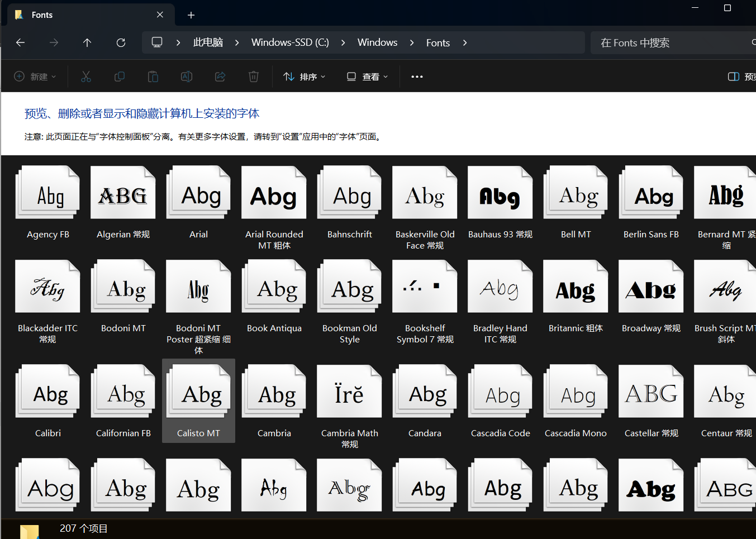Click the computer monitor icon in address bar
The width and height of the screenshot is (756, 539).
[157, 42]
